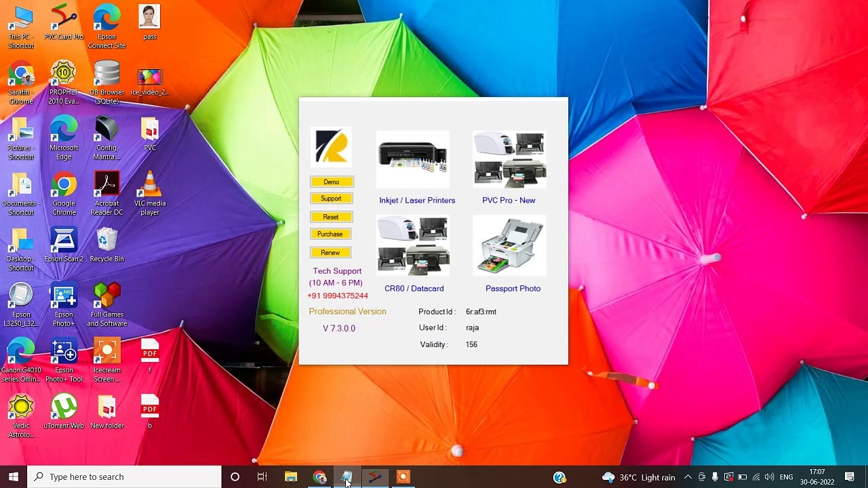Open the Task View button on the taskbar
868x488 pixels.
pos(262,477)
